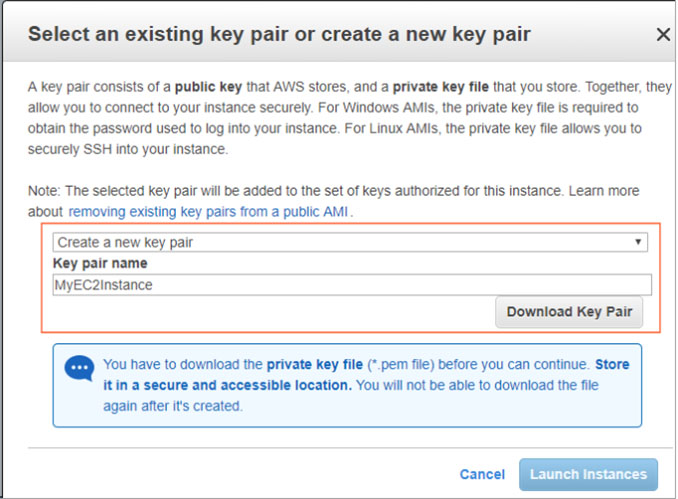The height and width of the screenshot is (499, 678).
Task: Click the dropdown arrow on key pair selector
Action: (x=638, y=242)
